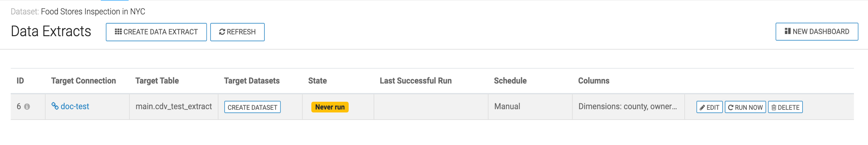This screenshot has height=145, width=868.
Task: Click the Columns column header
Action: 593,81
